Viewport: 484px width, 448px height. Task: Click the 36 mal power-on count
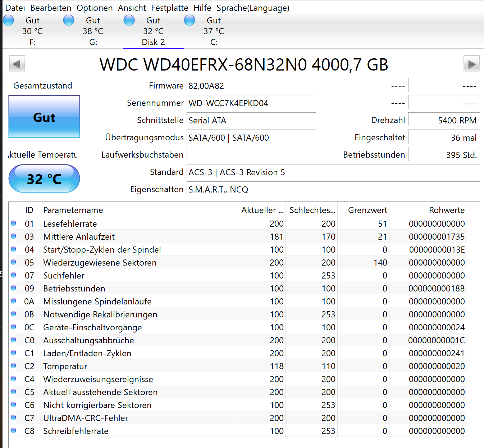[x=444, y=138]
